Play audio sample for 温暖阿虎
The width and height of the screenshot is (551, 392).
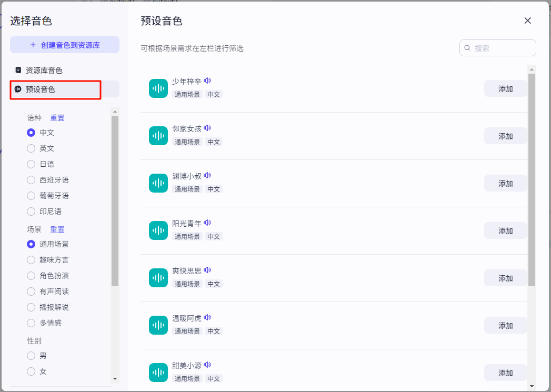[x=207, y=318]
